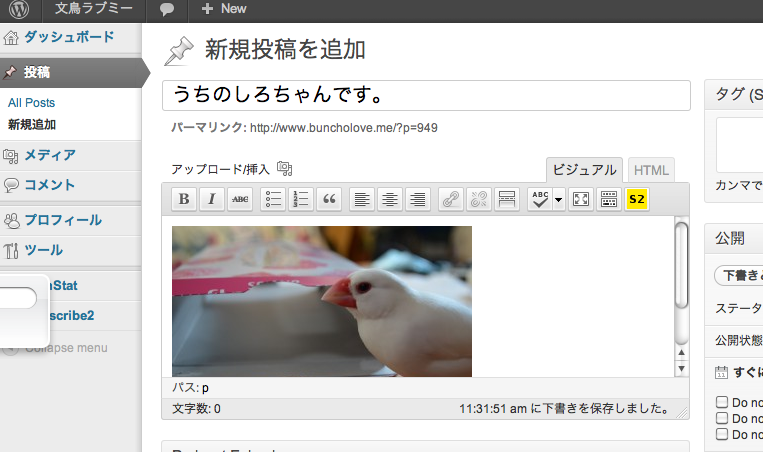Select the white bird image in editor
The height and width of the screenshot is (452, 763).
tap(322, 301)
